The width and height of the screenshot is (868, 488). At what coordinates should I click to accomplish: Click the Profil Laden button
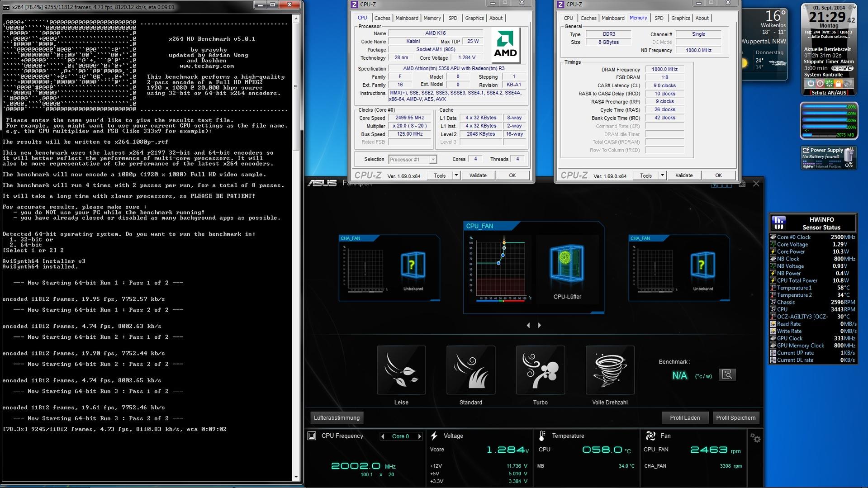pos(685,418)
